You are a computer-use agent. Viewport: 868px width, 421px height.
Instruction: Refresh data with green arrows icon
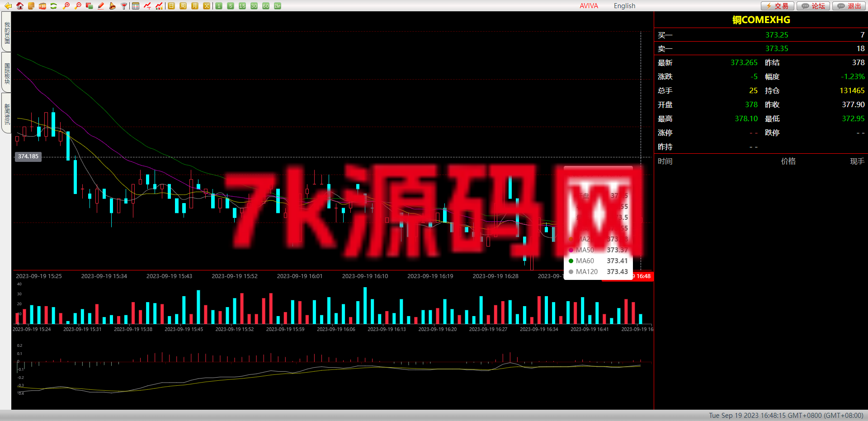[54, 6]
